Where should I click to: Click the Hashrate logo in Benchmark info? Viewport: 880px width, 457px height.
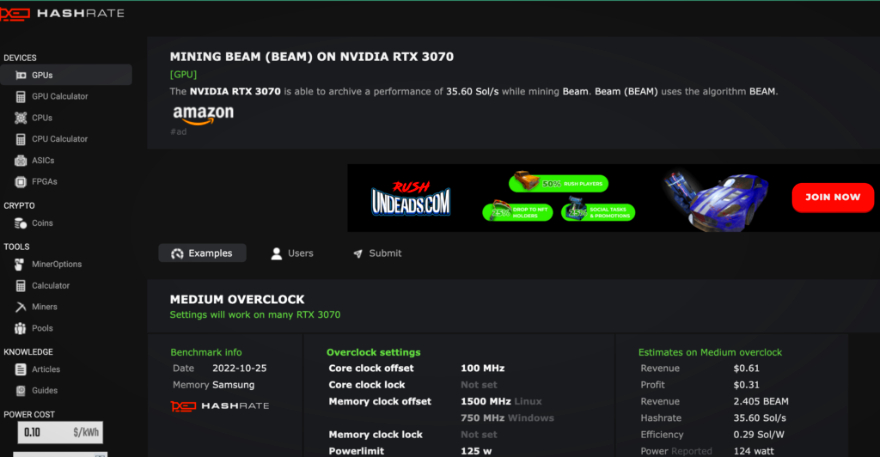[220, 406]
